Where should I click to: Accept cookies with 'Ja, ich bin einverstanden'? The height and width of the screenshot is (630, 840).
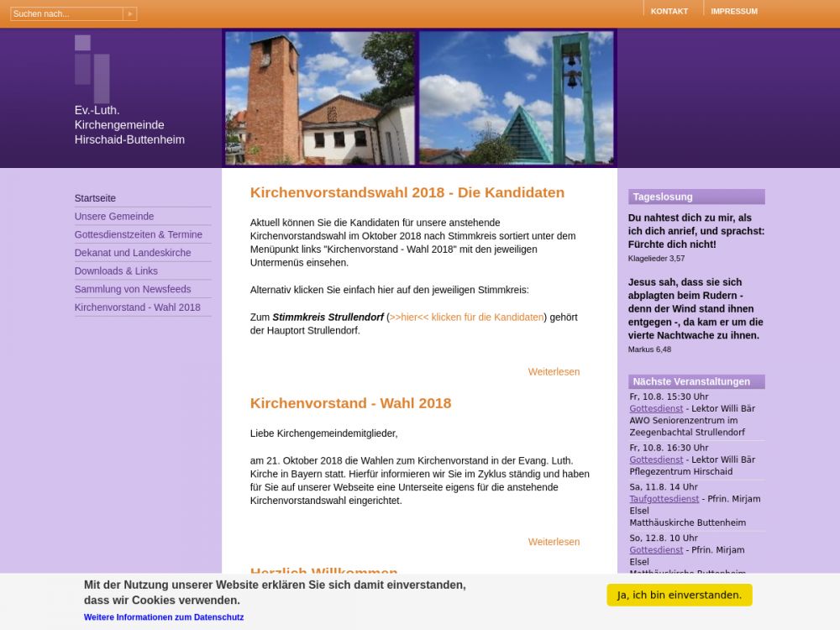[679, 595]
